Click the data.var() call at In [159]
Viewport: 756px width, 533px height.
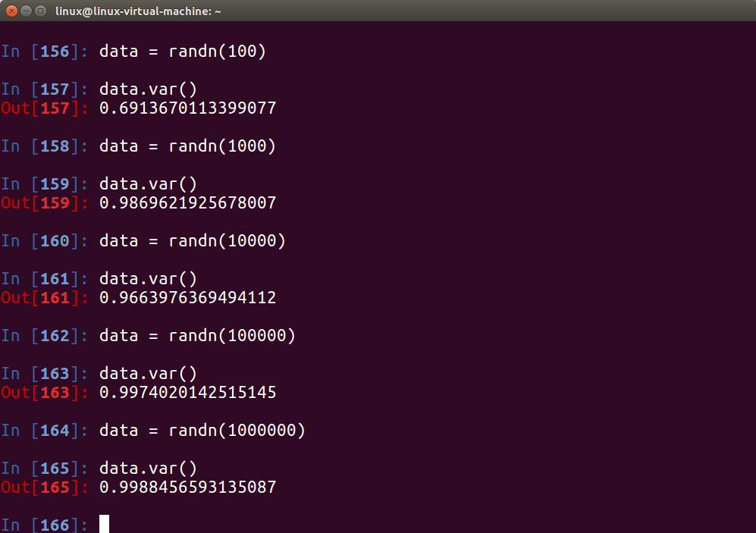(146, 183)
